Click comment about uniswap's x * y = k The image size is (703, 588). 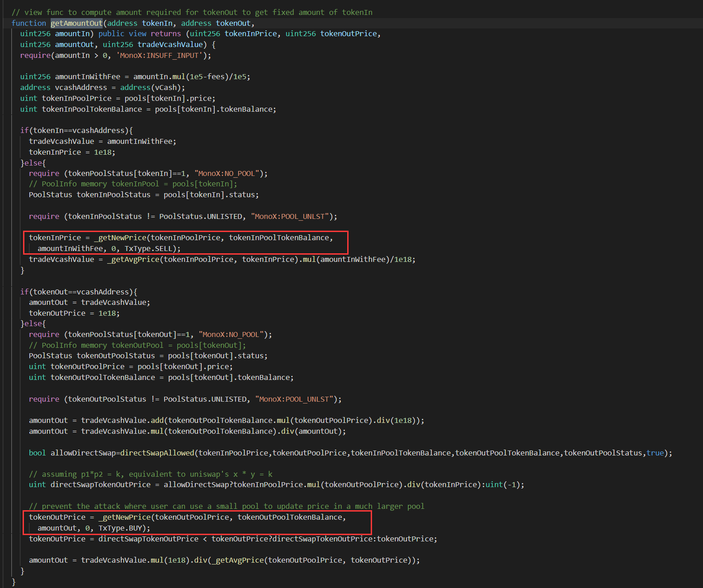tap(151, 474)
